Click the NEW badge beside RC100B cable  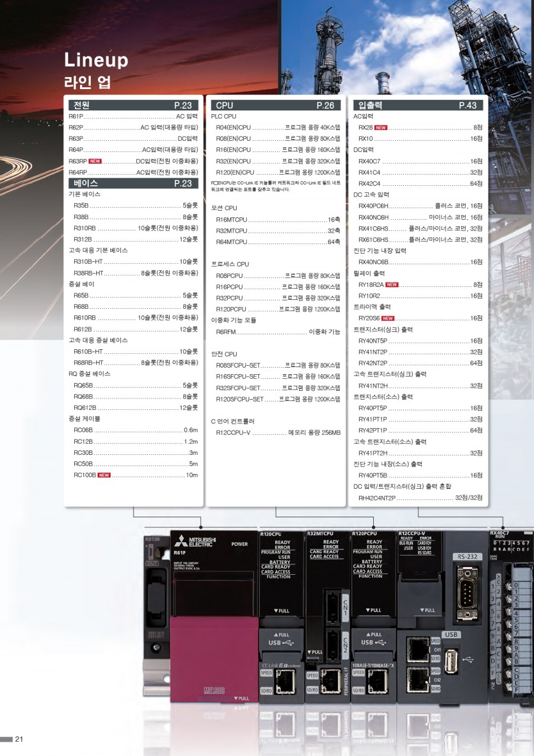(x=104, y=475)
